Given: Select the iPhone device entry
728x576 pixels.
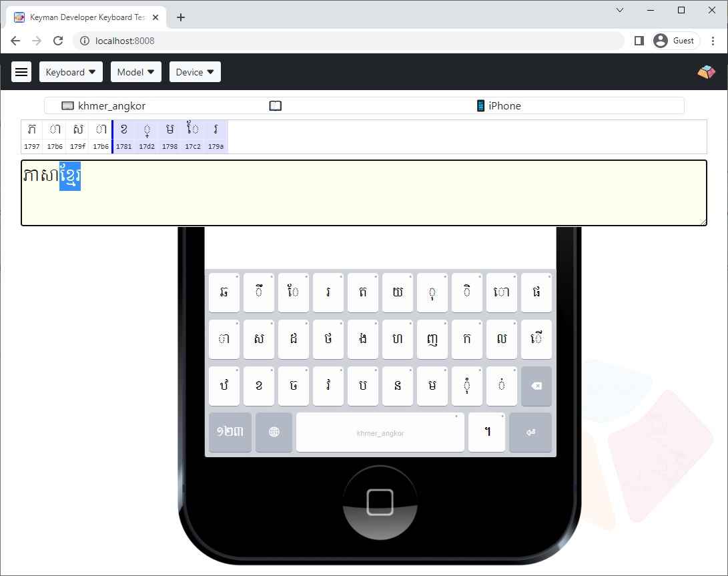Looking at the screenshot, I should [499, 106].
